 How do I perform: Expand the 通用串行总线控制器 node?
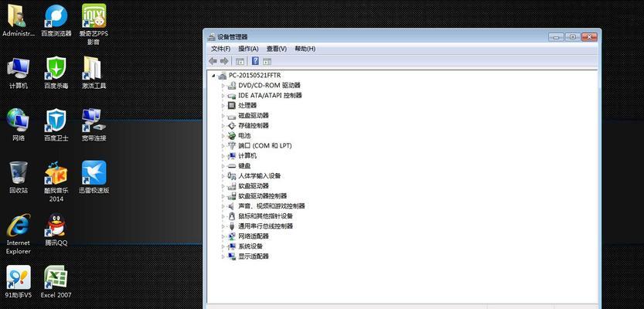pos(223,226)
